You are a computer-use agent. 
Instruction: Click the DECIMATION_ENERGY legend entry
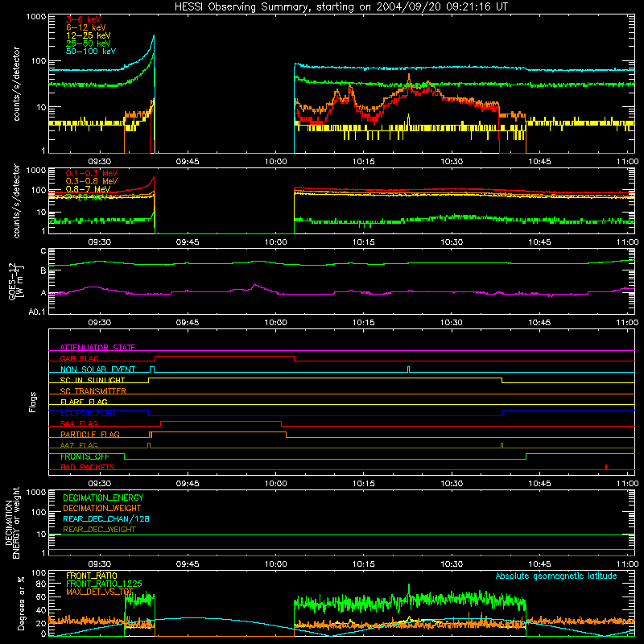[x=103, y=497]
